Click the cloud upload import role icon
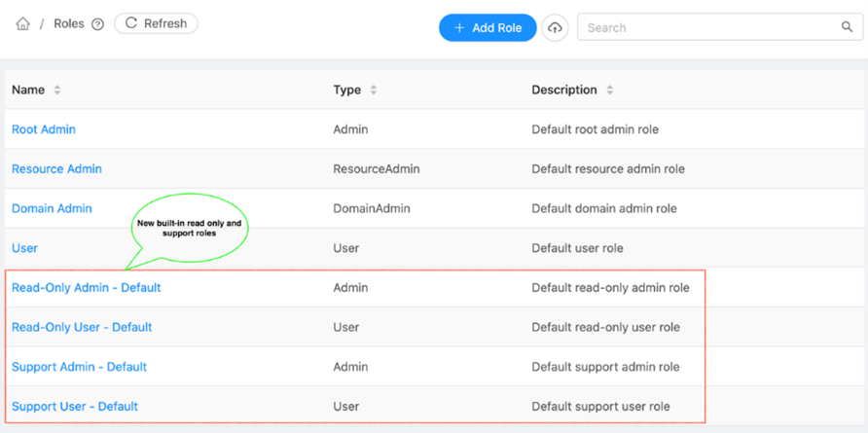This screenshot has height=433, width=868. (x=555, y=27)
